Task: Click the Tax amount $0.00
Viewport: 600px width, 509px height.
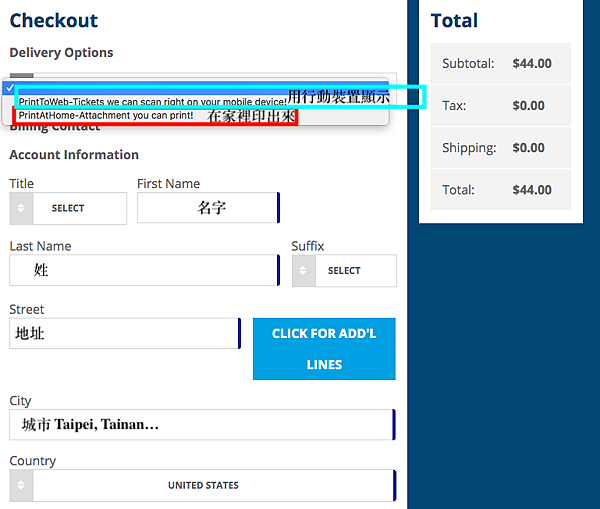Action: pyautogui.click(x=528, y=105)
